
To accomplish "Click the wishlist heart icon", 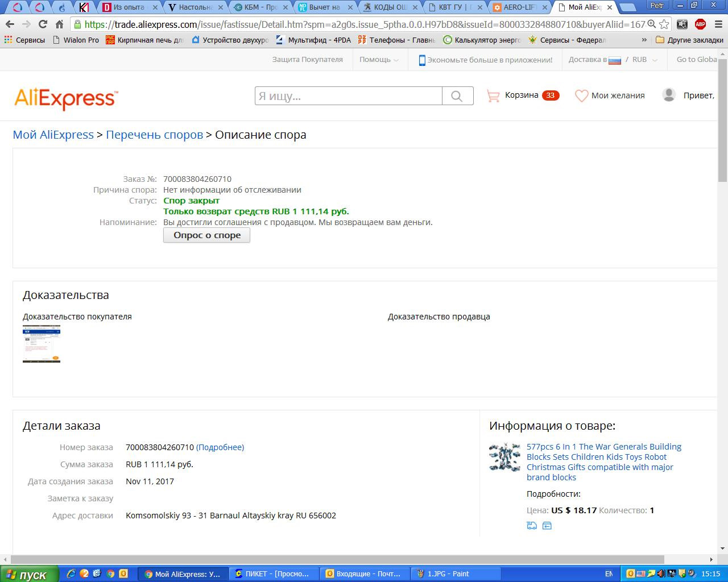I will click(581, 95).
